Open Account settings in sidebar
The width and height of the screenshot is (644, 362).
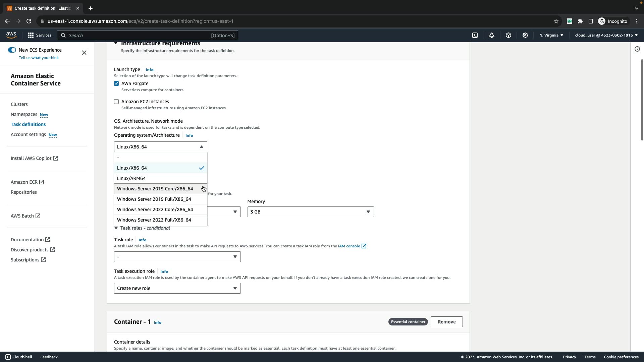28,134
